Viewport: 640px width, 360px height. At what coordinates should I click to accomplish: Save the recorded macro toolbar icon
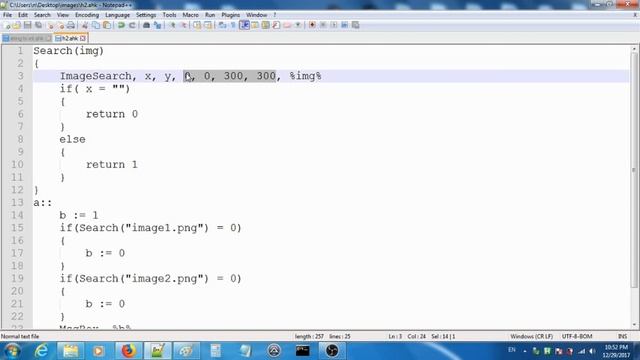tap(356, 25)
